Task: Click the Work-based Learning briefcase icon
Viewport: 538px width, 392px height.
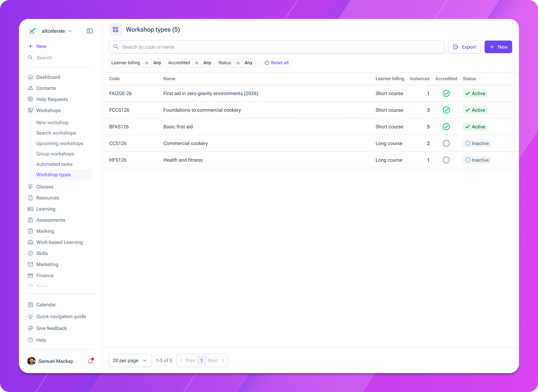Action: pyautogui.click(x=30, y=242)
